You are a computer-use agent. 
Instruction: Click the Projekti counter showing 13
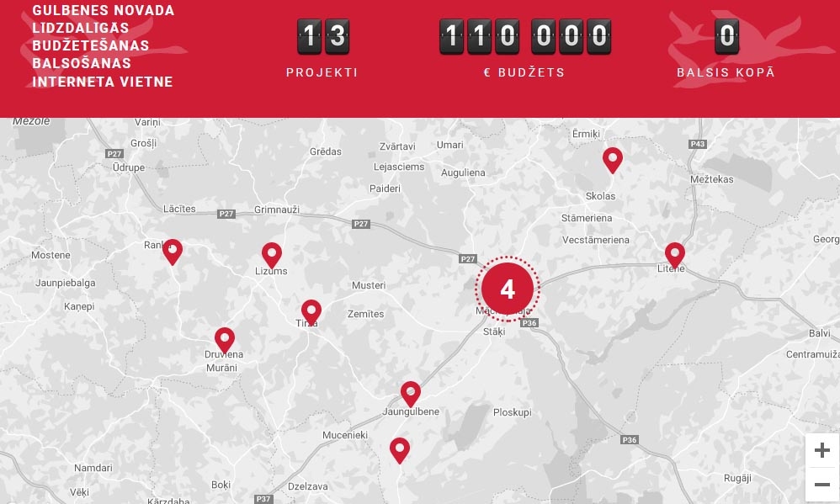tap(323, 36)
